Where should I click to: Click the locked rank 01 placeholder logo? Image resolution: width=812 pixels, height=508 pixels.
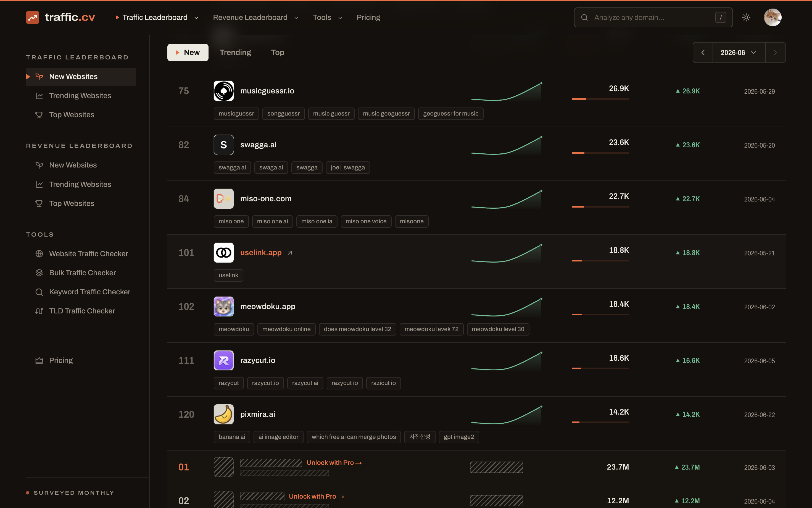[x=223, y=467]
